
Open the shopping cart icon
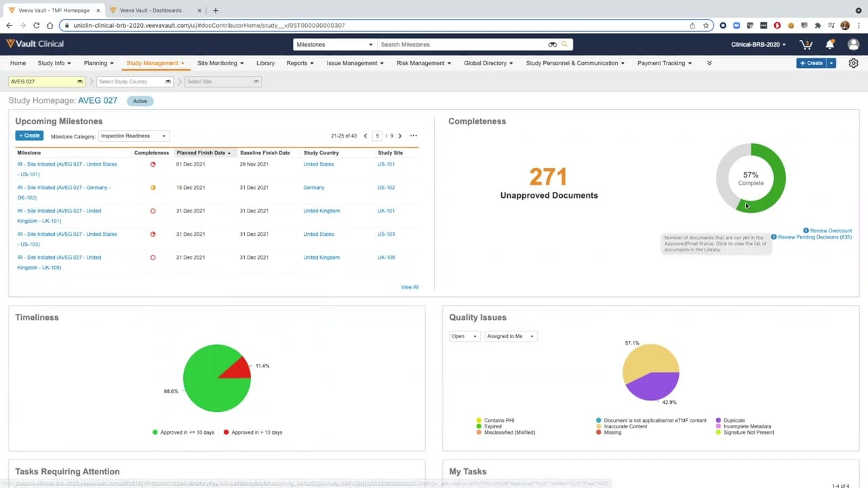coord(806,45)
